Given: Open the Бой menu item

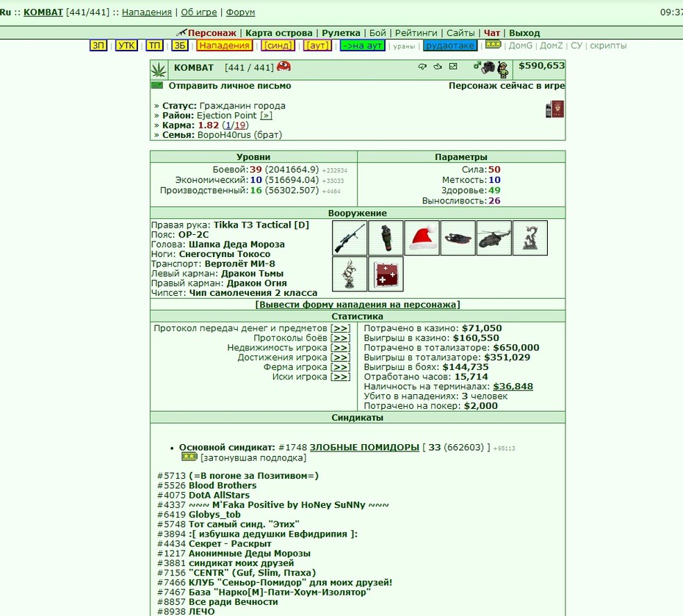Looking at the screenshot, I should click(x=377, y=33).
